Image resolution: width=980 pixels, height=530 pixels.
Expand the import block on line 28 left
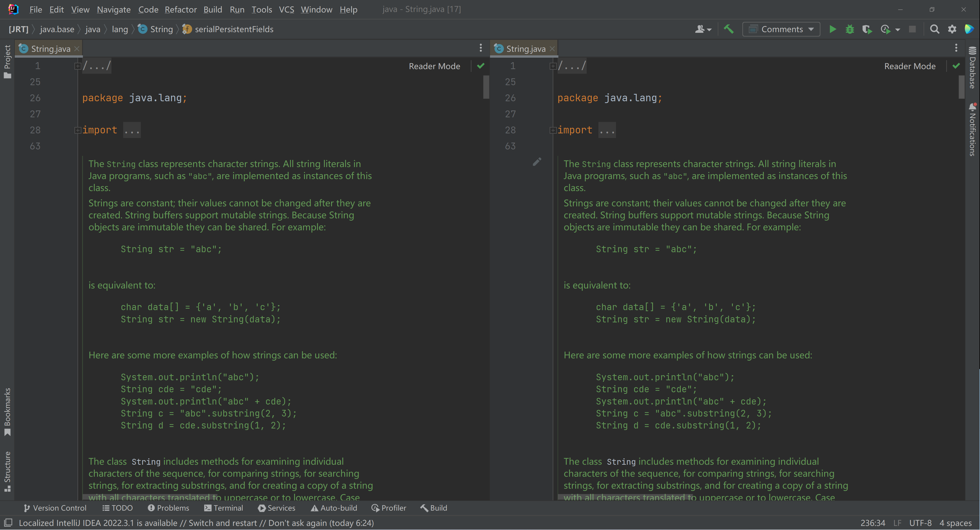(x=76, y=130)
